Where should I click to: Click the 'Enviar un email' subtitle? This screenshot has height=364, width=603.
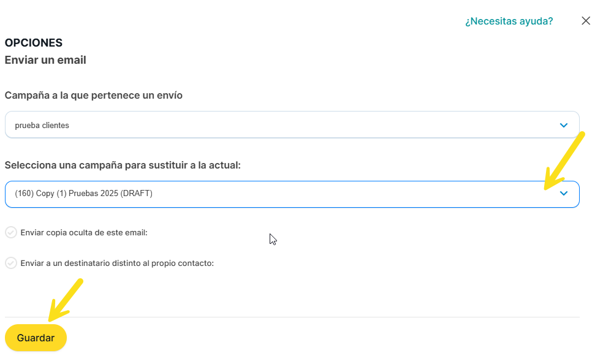pos(45,60)
